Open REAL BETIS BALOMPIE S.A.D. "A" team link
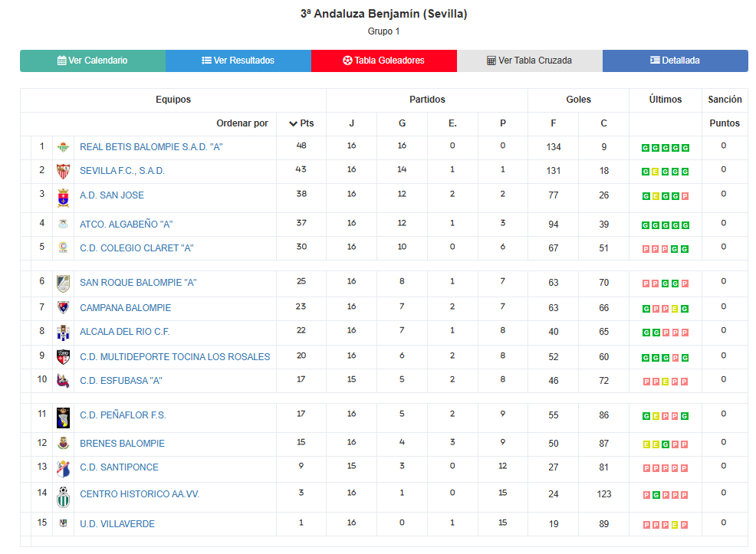This screenshot has width=756, height=554. pos(151,147)
